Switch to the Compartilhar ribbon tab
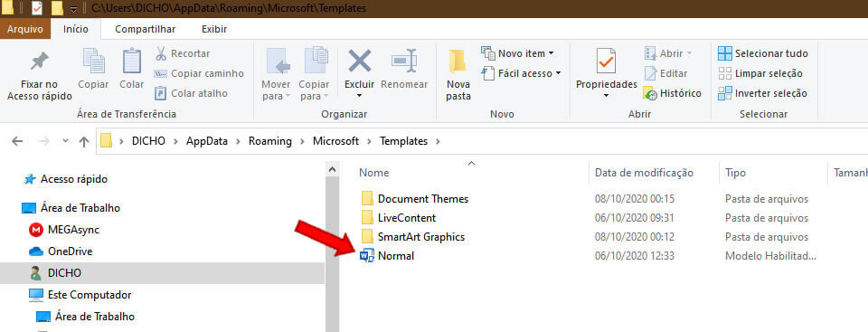This screenshot has width=868, height=332. tap(145, 29)
